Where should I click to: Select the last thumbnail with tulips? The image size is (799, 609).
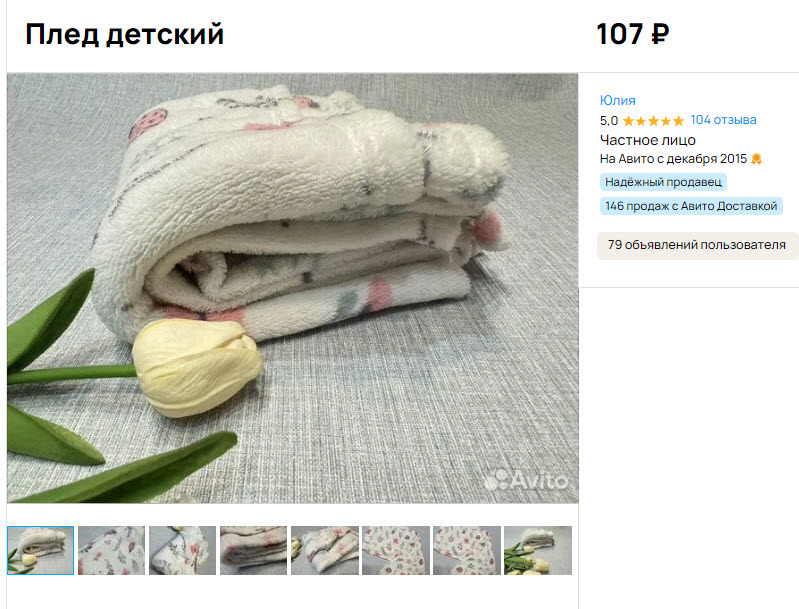coord(538,550)
